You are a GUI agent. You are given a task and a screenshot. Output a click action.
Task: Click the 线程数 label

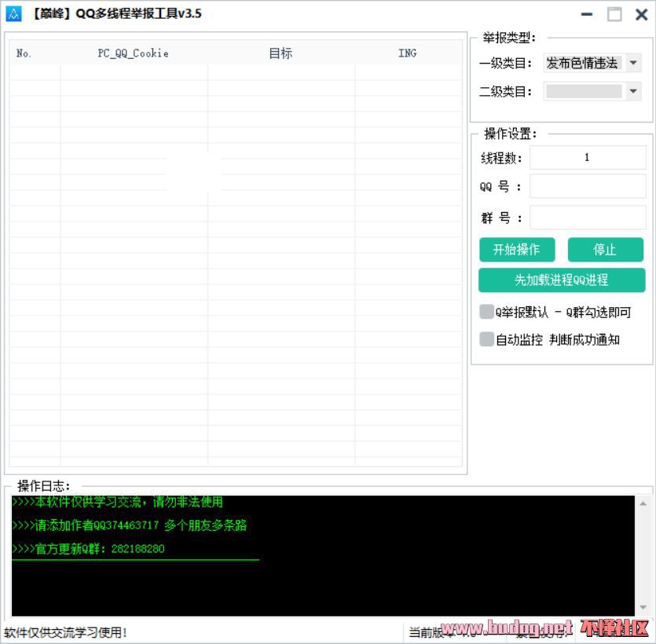501,158
